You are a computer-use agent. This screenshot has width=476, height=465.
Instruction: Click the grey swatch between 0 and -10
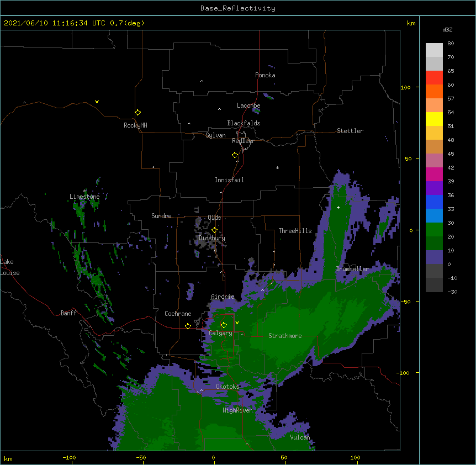434,271
